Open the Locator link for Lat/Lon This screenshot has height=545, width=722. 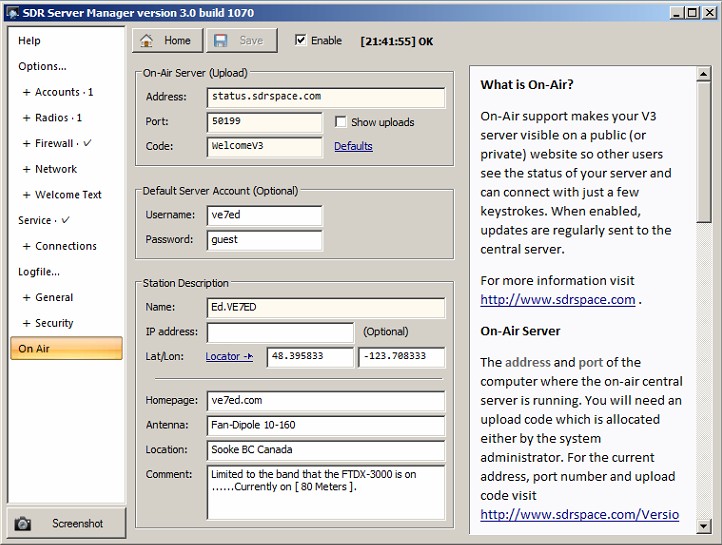(229, 357)
